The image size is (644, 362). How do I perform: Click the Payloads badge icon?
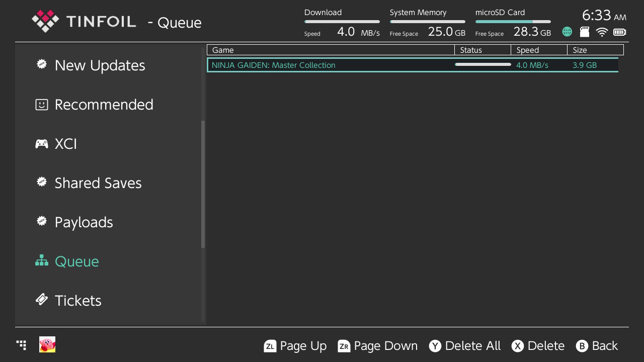(42, 221)
